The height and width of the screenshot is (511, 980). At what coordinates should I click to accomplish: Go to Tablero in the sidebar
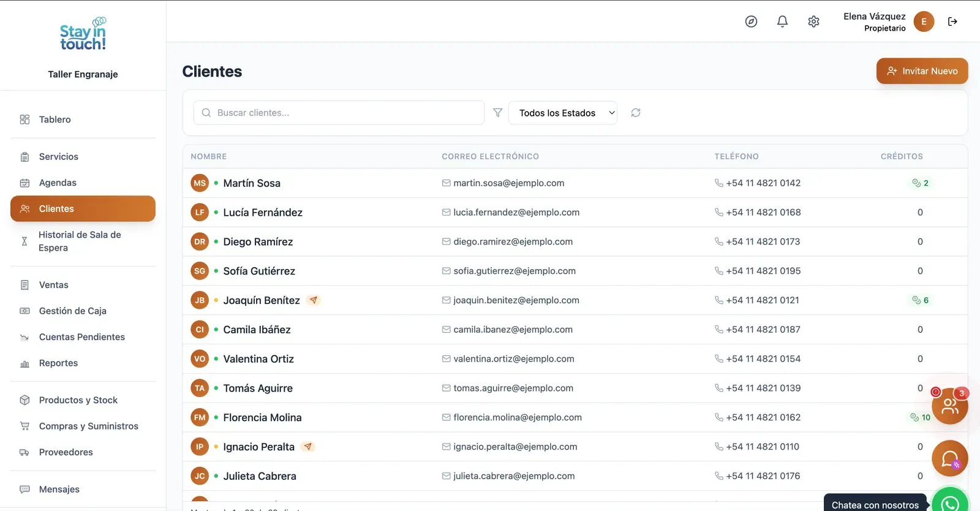click(x=83, y=119)
